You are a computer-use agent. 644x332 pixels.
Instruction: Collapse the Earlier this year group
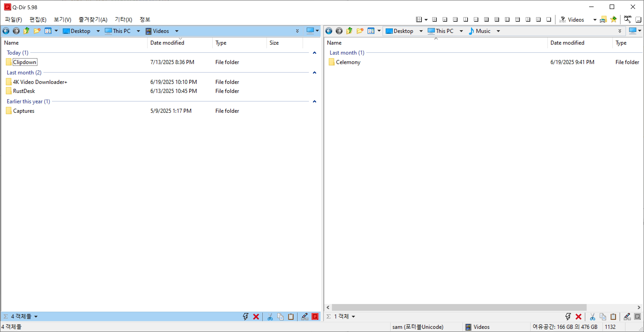(x=315, y=101)
